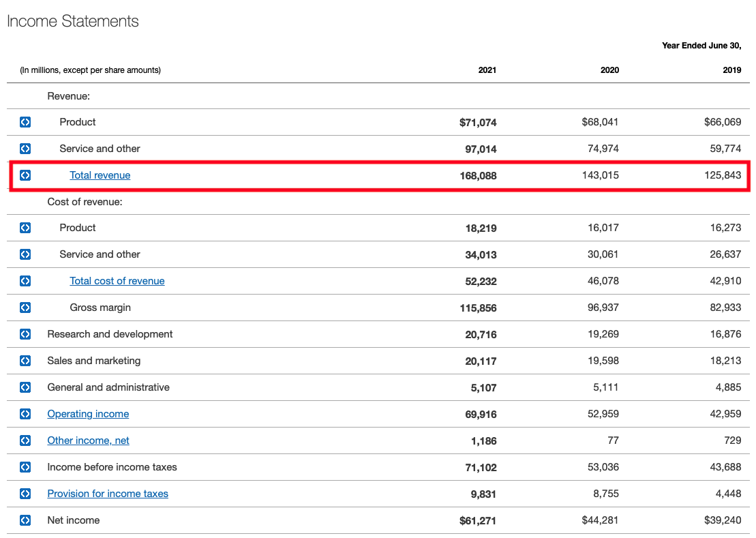Select the 2021 column header
This screenshot has height=538, width=756.
487,70
